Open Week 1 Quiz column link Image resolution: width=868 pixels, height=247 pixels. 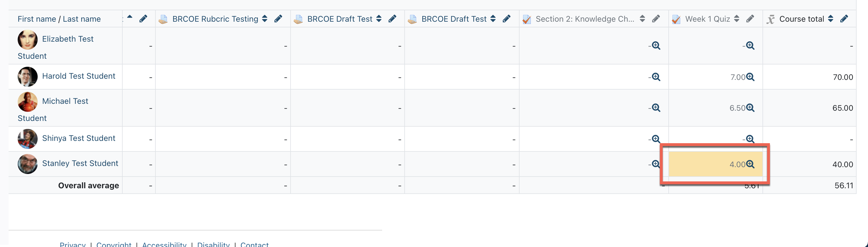click(x=707, y=19)
